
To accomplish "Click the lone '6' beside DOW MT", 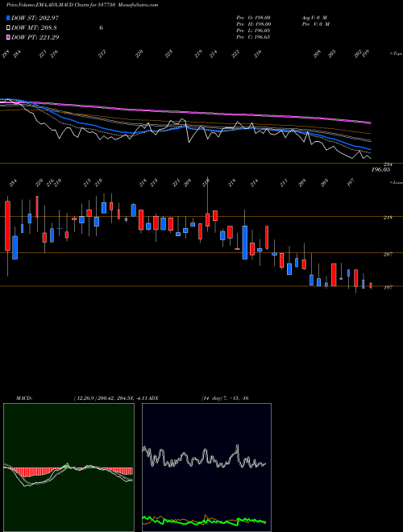I will (101, 28).
